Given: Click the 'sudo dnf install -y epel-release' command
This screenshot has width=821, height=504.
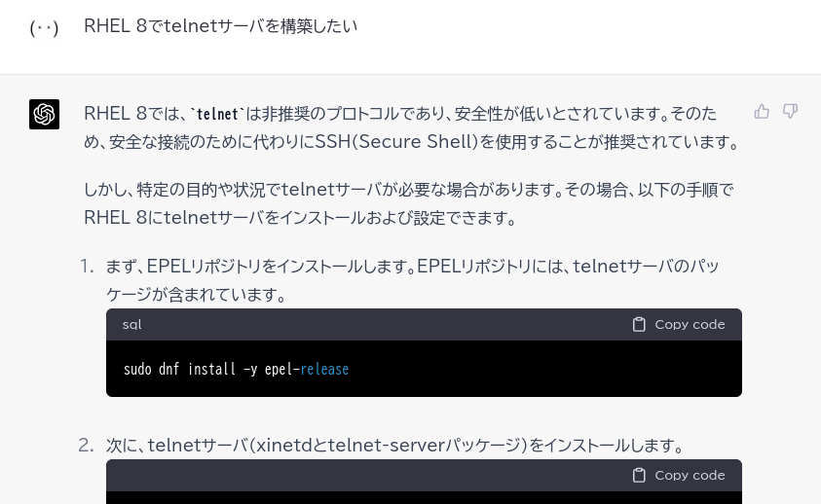Looking at the screenshot, I should (236, 369).
